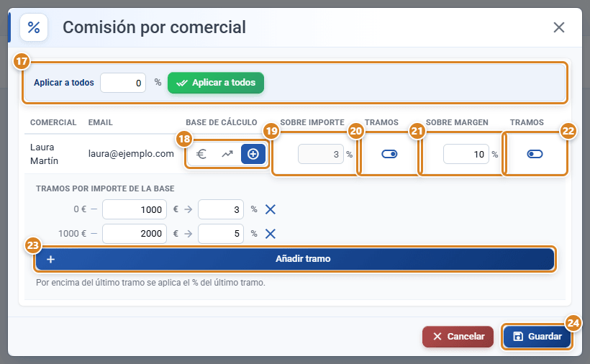Cancel the commission changes
Image resolution: width=590 pixels, height=364 pixels.
pyautogui.click(x=458, y=336)
